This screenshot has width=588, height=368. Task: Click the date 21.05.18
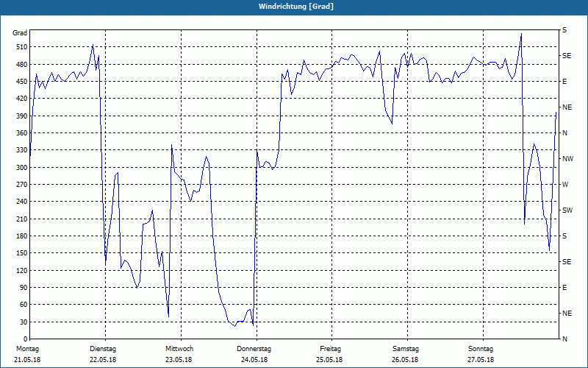point(27,360)
